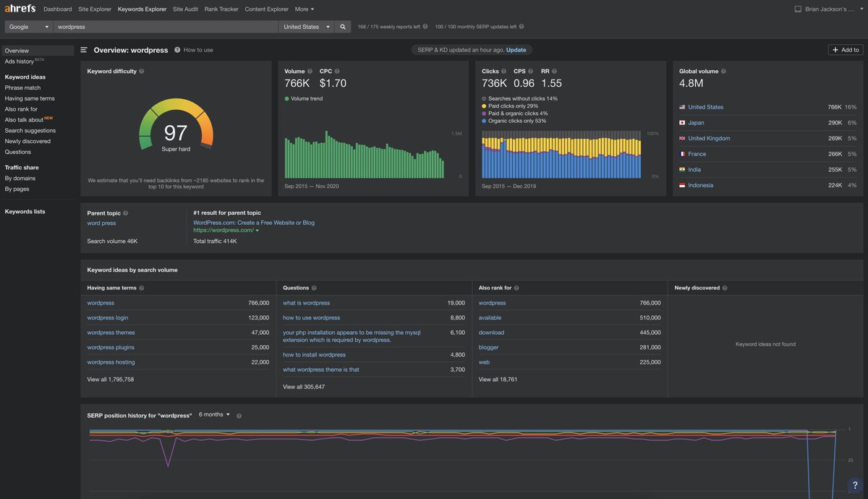This screenshot has height=499, width=868.
Task: Open Search suggestions in sidebar
Action: click(x=30, y=130)
